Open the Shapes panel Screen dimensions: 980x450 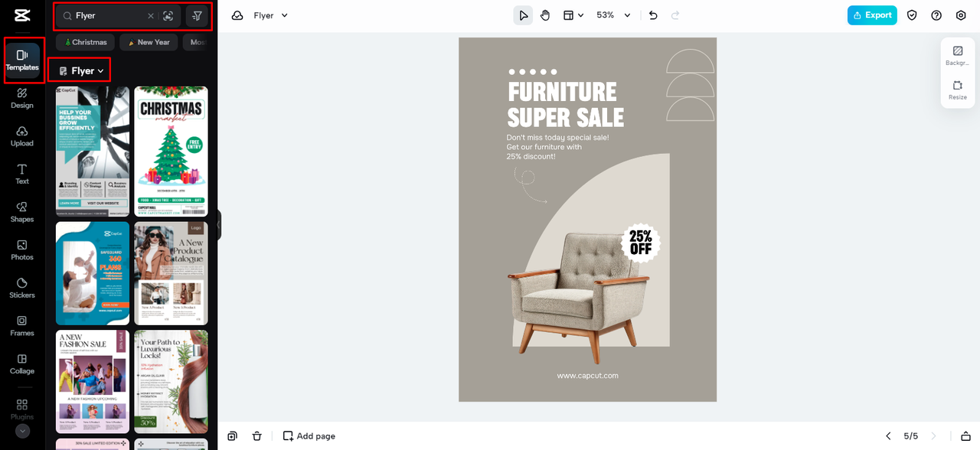click(x=22, y=212)
